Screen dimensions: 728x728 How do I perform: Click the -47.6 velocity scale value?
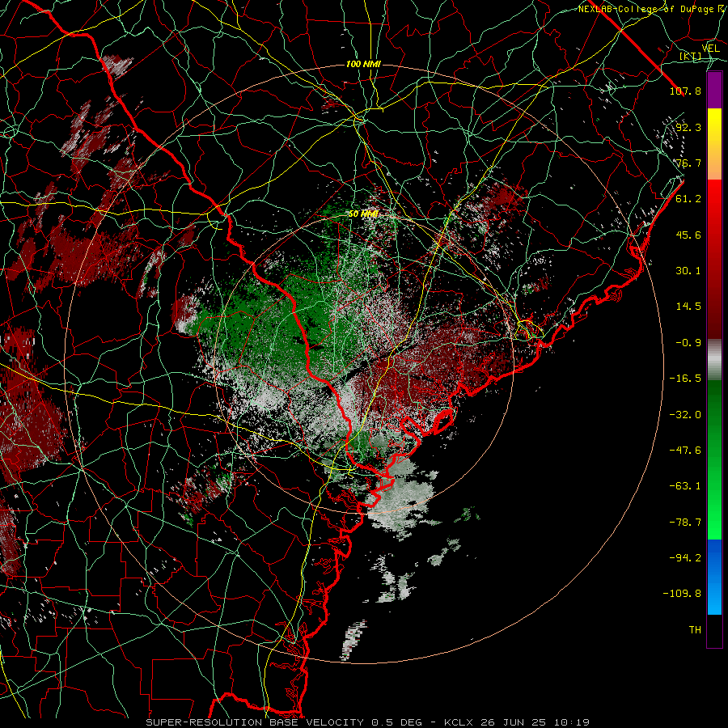point(685,451)
